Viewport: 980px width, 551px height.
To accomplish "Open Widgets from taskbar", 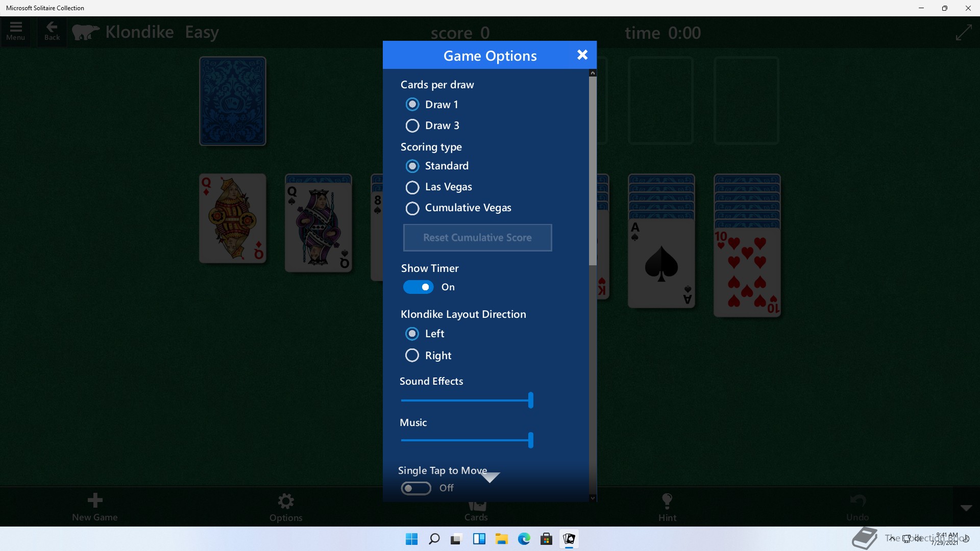I will pos(479,539).
